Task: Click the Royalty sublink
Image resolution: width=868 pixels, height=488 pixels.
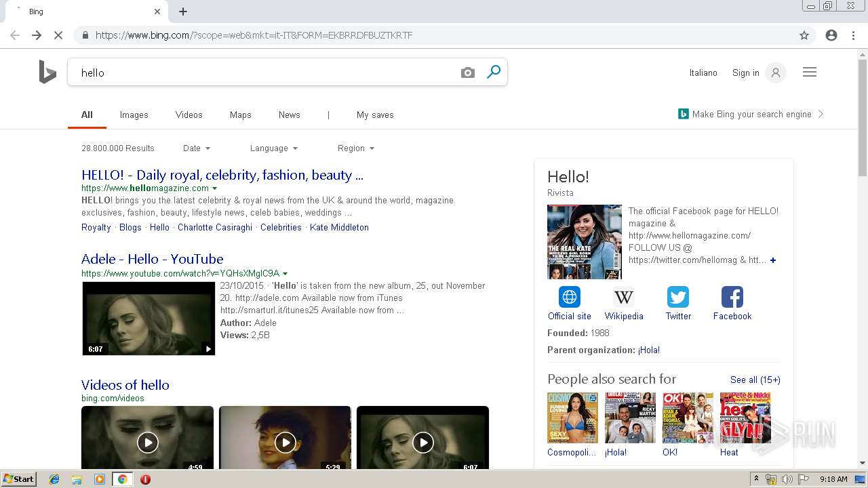Action: (x=96, y=228)
